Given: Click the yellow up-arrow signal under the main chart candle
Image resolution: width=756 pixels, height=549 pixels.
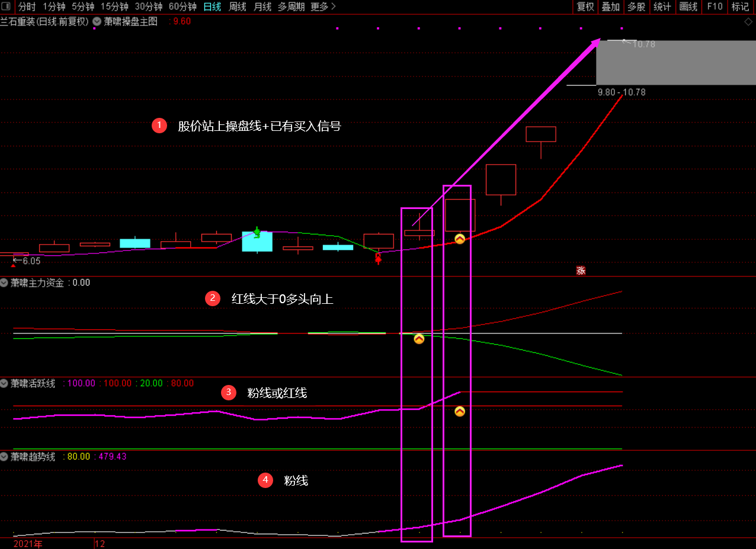Looking at the screenshot, I should pyautogui.click(x=460, y=239).
